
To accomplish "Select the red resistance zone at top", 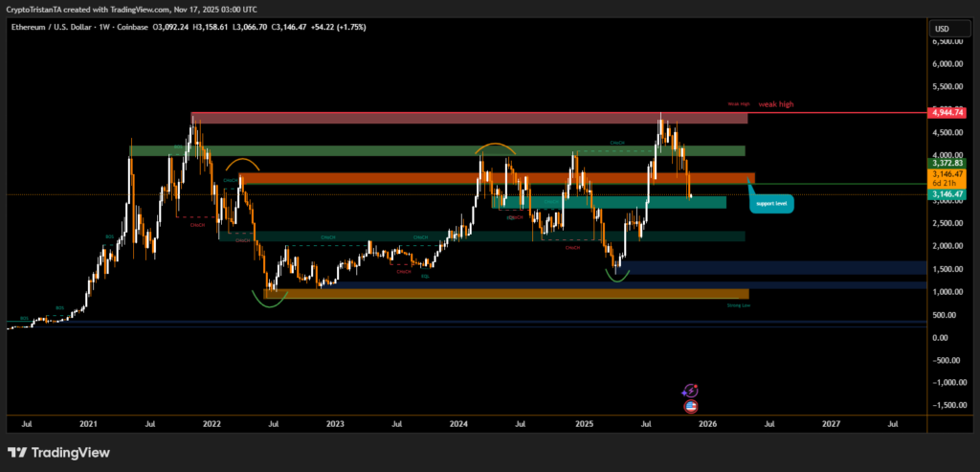I will point(467,118).
